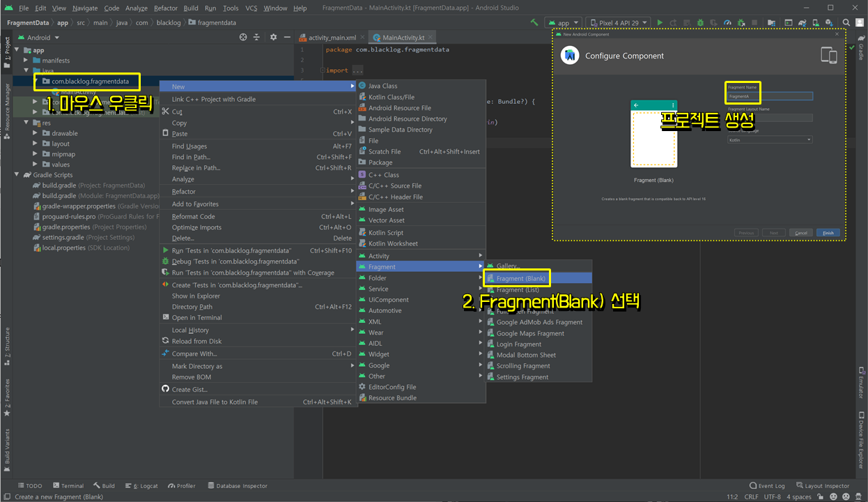Choose Login Fragment option
868x502 pixels.
coord(538,344)
